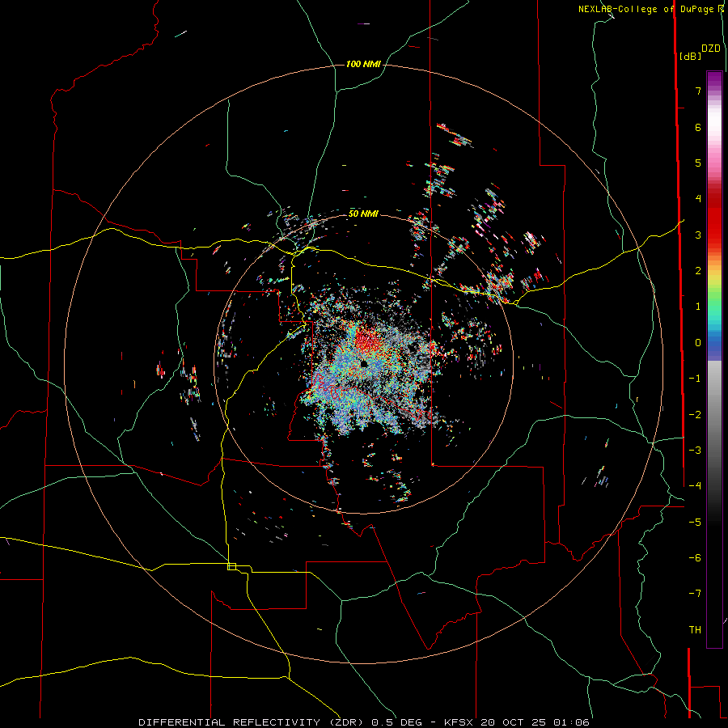Screen dimensions: 728x728
Task: Click the "100 NMI" range ring label
Action: tap(363, 64)
